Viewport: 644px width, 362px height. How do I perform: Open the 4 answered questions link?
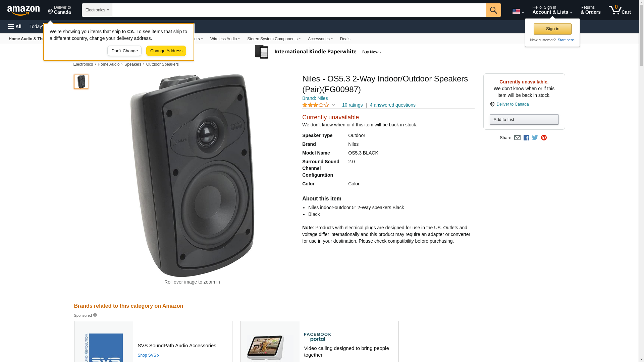pyautogui.click(x=392, y=105)
